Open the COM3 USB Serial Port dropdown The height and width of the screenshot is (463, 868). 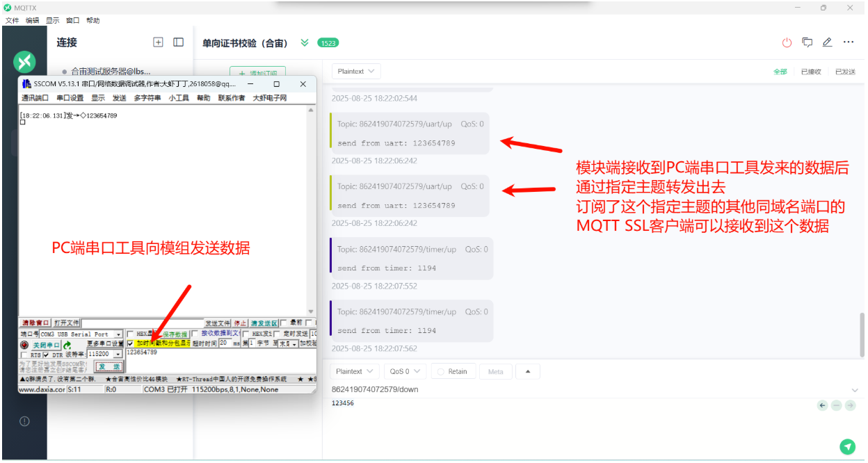pyautogui.click(x=82, y=334)
